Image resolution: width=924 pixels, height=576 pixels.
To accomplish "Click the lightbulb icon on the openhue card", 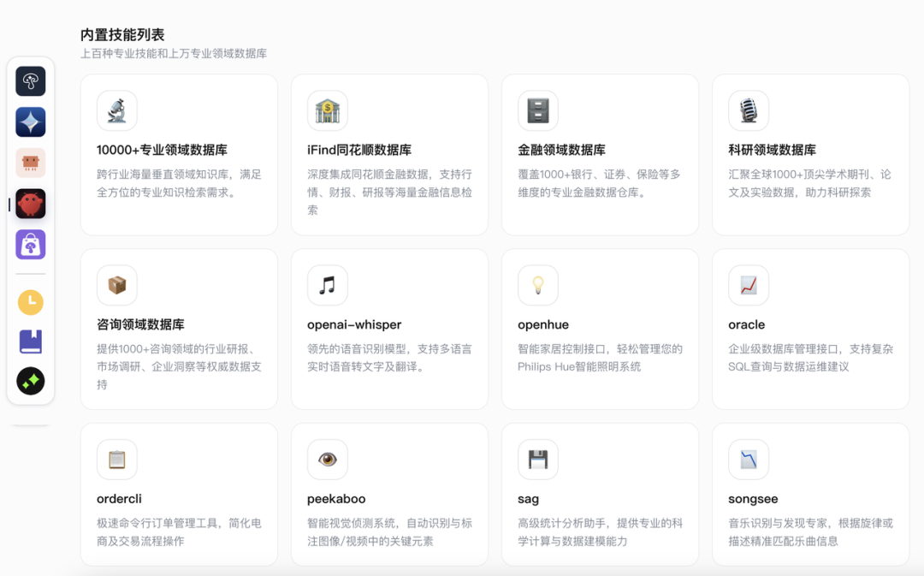I will pyautogui.click(x=537, y=284).
